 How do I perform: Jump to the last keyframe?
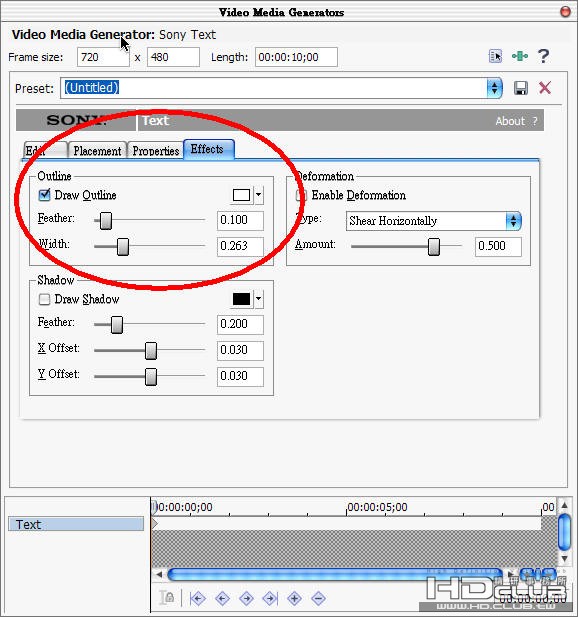point(270,598)
